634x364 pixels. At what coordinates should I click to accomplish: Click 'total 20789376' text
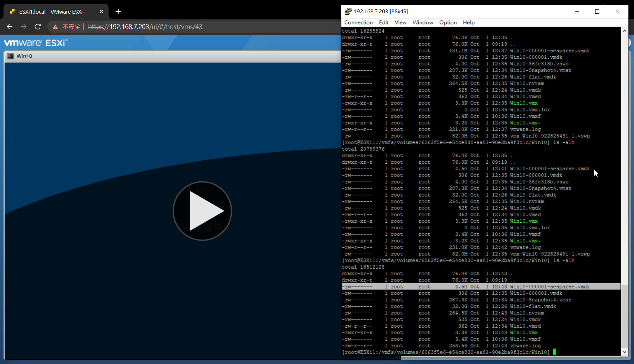[363, 149]
